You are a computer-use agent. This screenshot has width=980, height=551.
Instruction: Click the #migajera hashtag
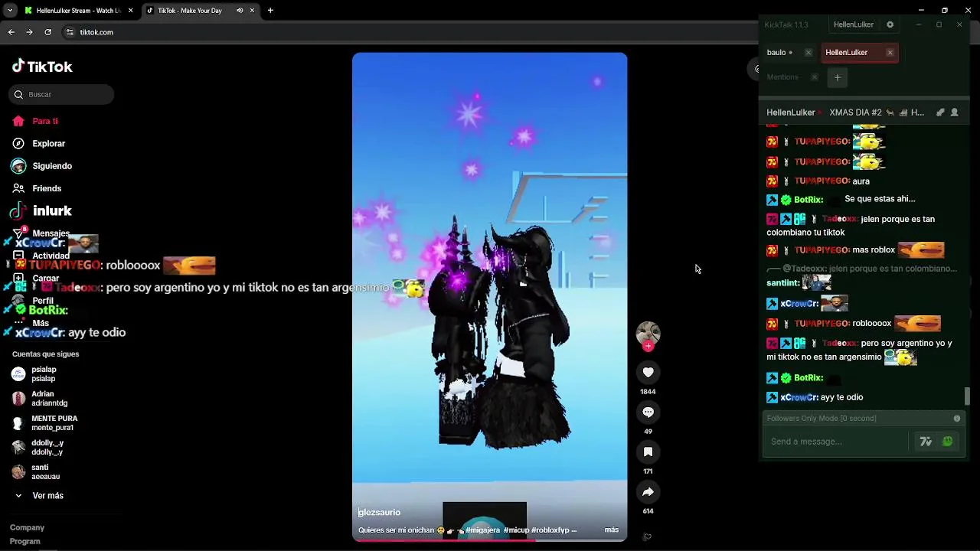click(x=482, y=530)
